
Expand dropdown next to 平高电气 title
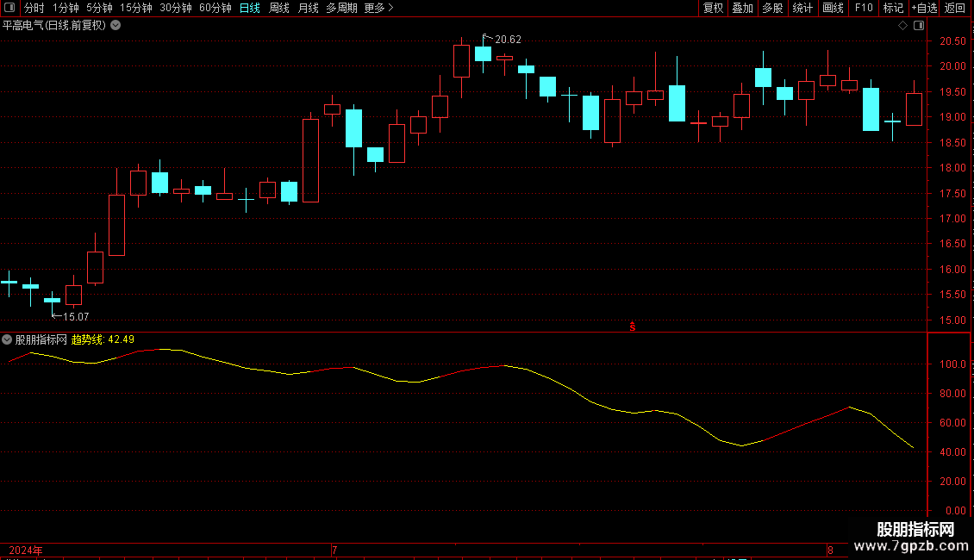(x=116, y=26)
